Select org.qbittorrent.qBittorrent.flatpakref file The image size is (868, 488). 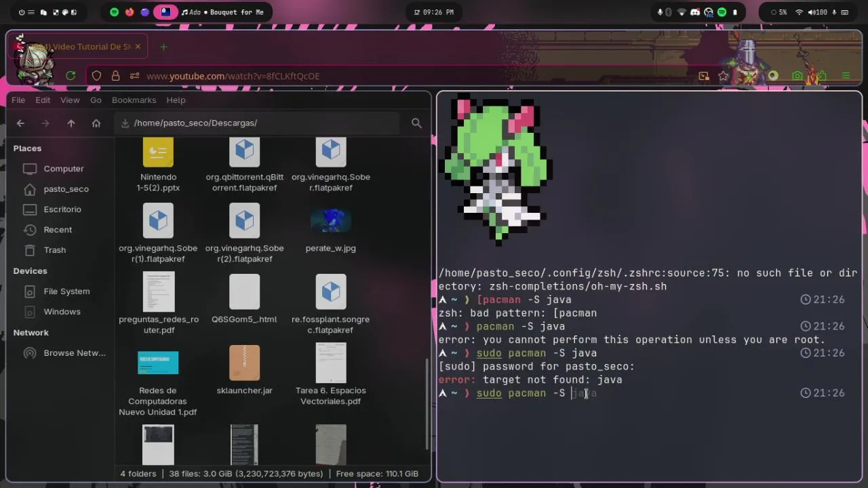[244, 165]
